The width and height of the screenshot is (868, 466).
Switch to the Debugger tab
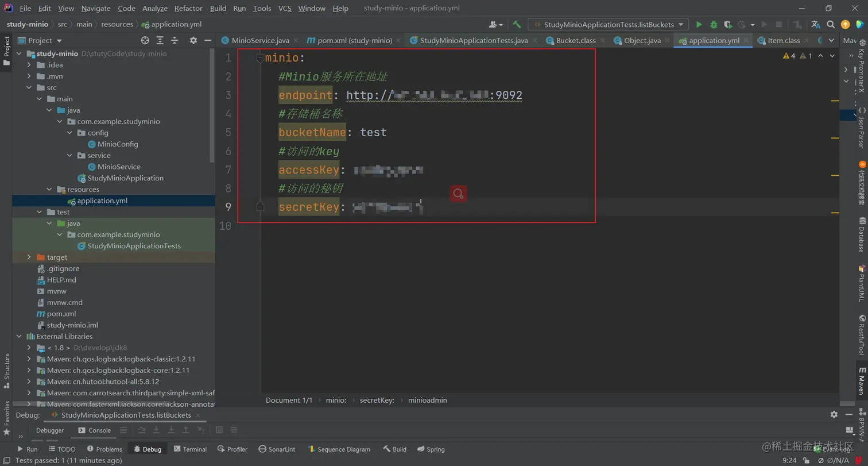pos(50,430)
